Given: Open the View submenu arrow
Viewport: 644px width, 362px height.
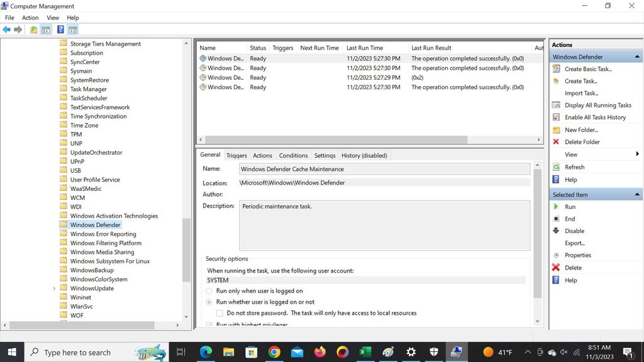Looking at the screenshot, I should pyautogui.click(x=637, y=154).
